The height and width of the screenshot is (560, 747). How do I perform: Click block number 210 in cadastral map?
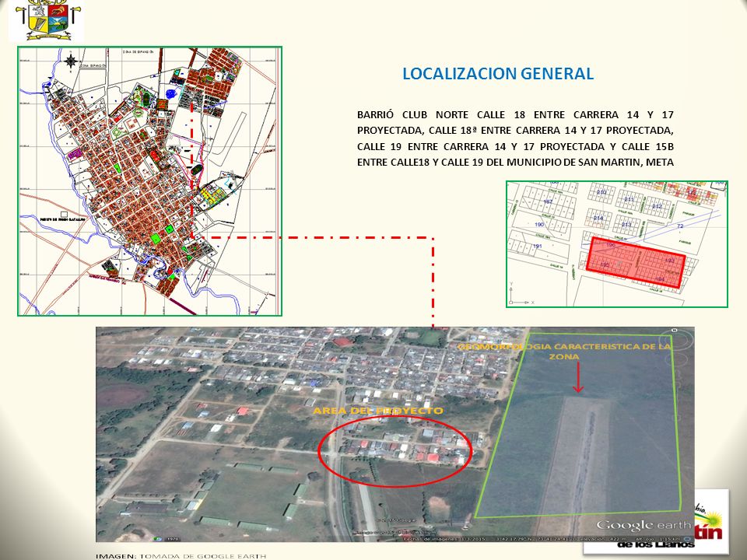point(601,192)
